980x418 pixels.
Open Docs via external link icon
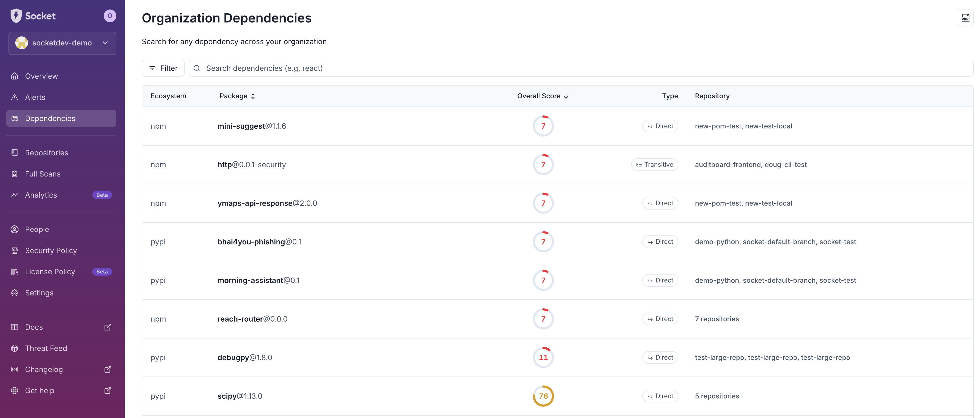click(x=108, y=327)
